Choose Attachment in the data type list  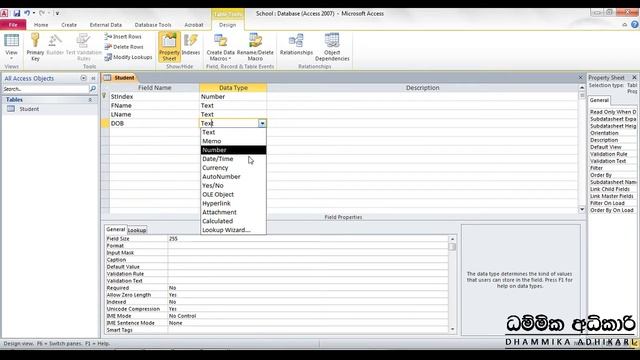(233, 212)
